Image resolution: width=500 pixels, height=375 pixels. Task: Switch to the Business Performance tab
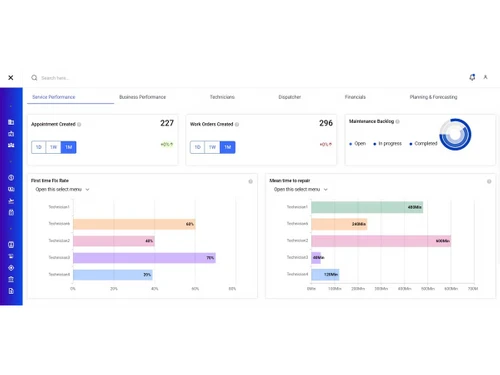coord(142,97)
